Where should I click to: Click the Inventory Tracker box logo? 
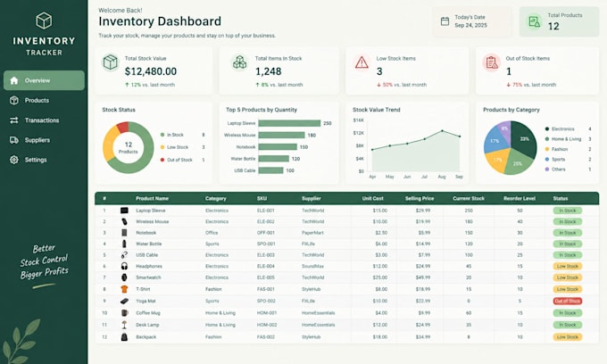(x=44, y=21)
